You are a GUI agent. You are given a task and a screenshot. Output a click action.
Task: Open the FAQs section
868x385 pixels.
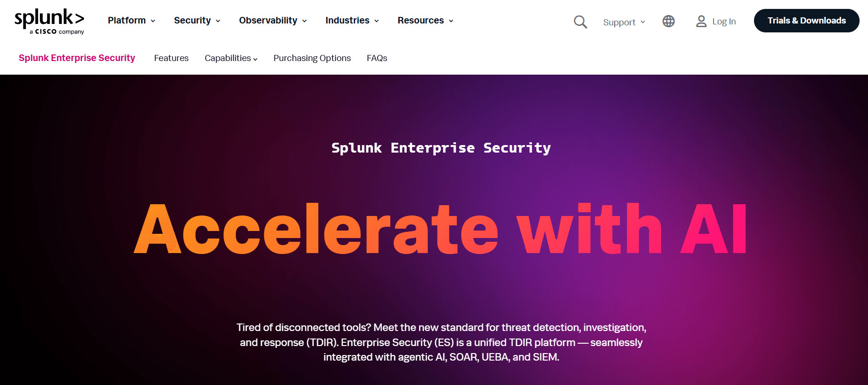(377, 58)
